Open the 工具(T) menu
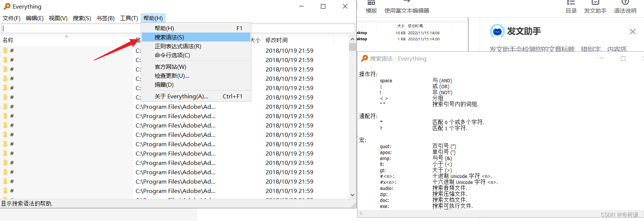Image resolution: width=644 pixels, height=221 pixels. point(129,18)
